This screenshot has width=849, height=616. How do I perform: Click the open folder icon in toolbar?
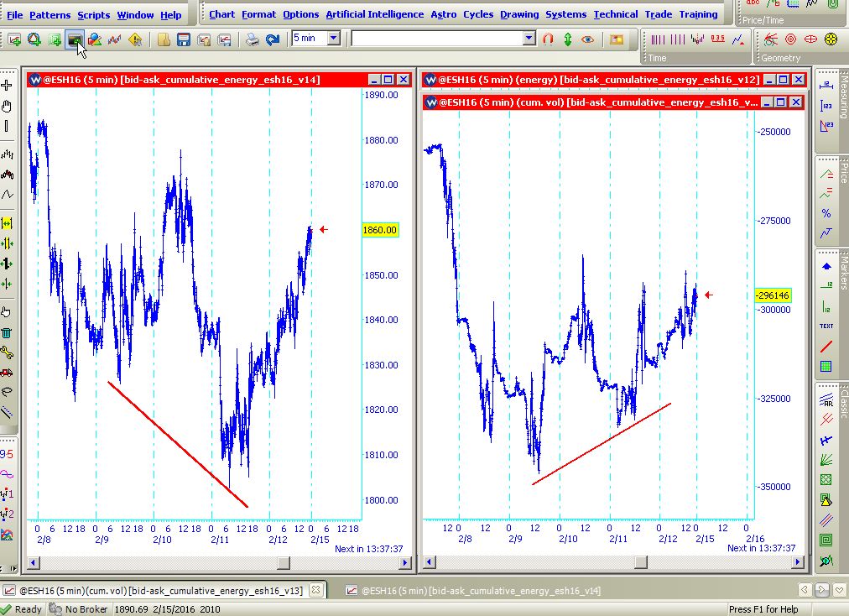tap(164, 39)
